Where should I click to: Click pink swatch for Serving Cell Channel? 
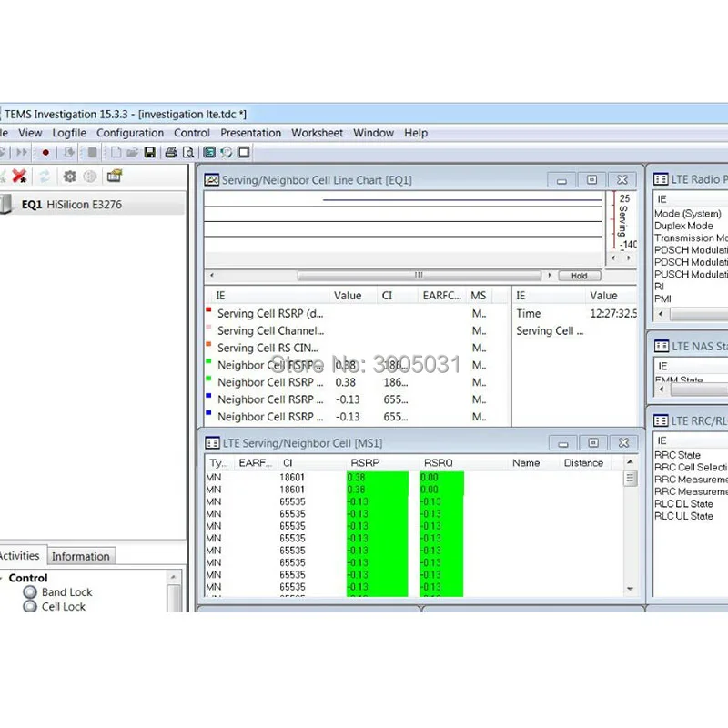pos(208,327)
